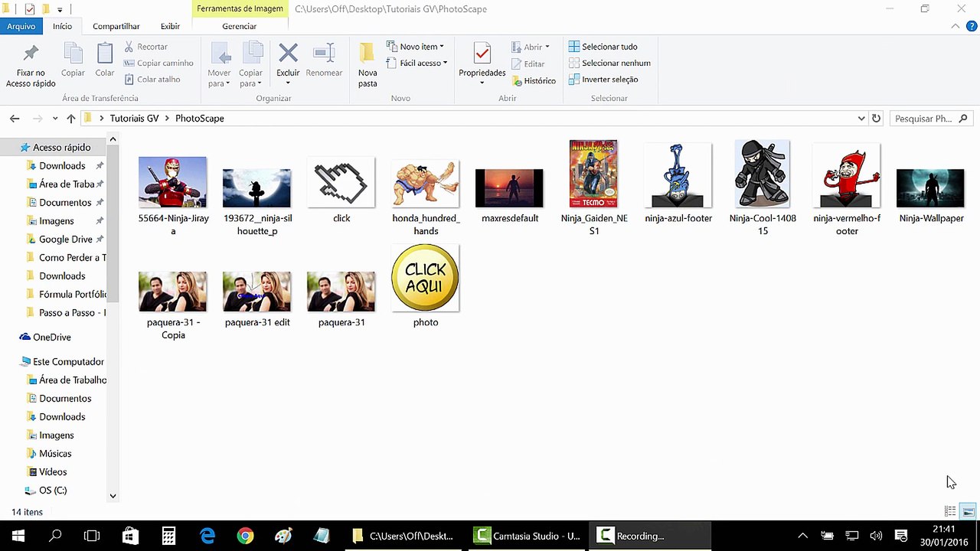
Task: Click Editar in the Abrir group
Action: pyautogui.click(x=528, y=64)
